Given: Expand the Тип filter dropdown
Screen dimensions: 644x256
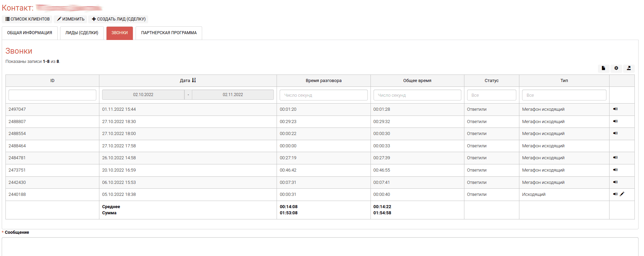Looking at the screenshot, I should (x=564, y=95).
